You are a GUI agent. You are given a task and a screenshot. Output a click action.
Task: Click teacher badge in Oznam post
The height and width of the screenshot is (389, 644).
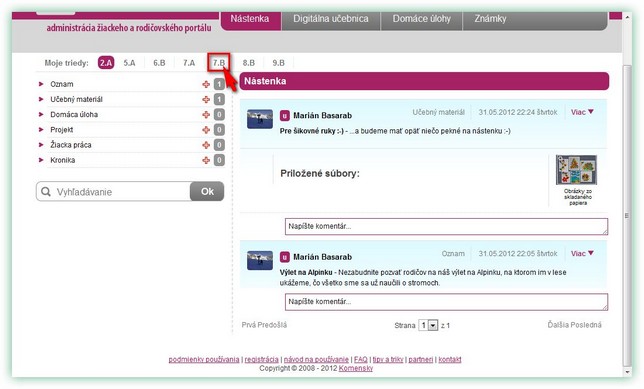coord(285,257)
